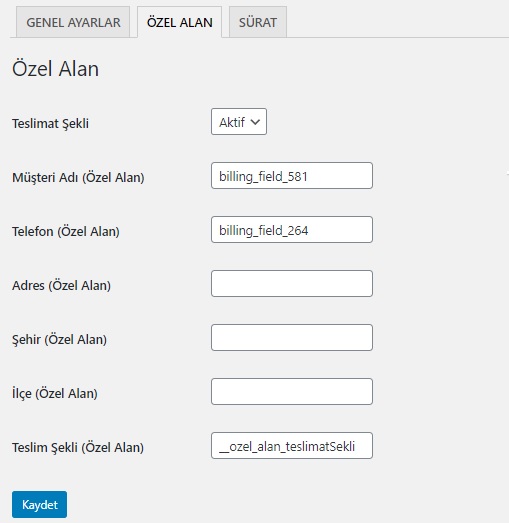Focus the Teslim Şekli field with _ozel_alan_teslimatSekli
The width and height of the screenshot is (509, 523).
point(292,446)
